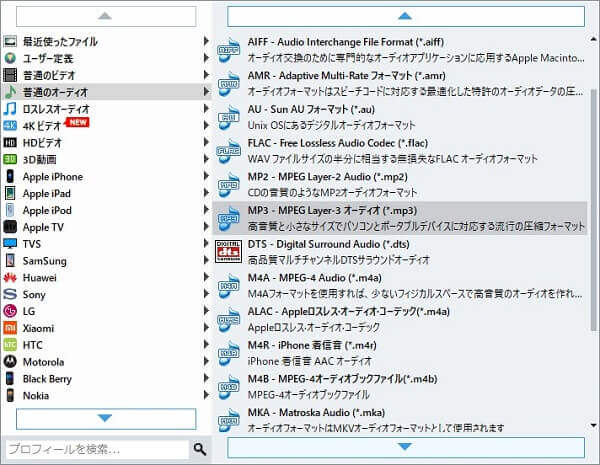Select AIFF - Audio Interchange File Format
Viewport: 600px width, 465px height.
coord(400,50)
